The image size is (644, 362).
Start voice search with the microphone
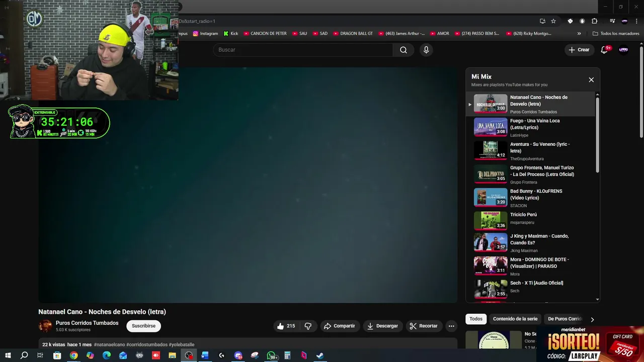426,50
